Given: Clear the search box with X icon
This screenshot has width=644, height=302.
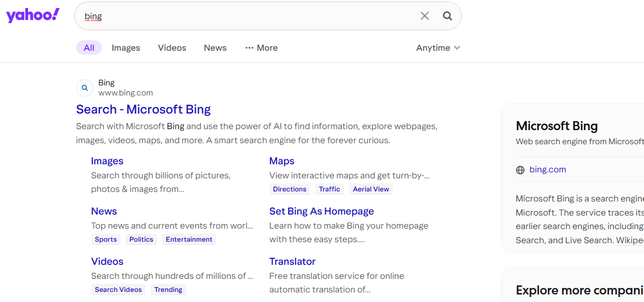Looking at the screenshot, I should [425, 16].
